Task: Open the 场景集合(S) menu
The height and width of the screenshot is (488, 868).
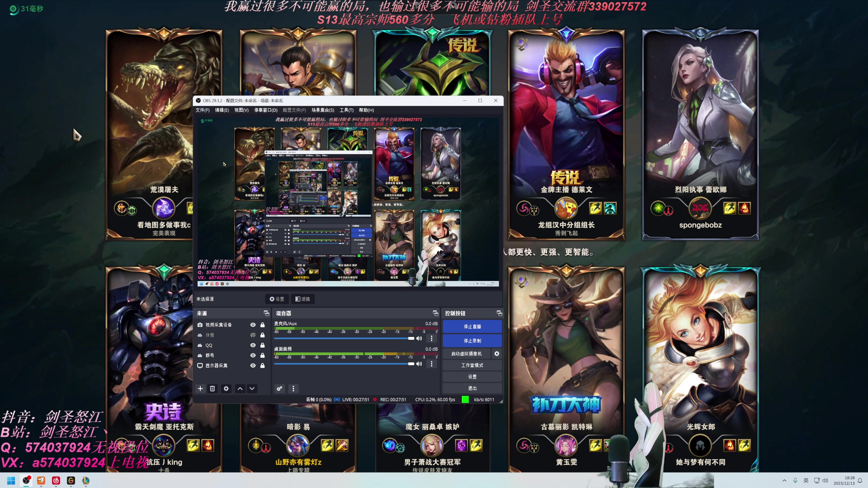Action: tap(323, 110)
